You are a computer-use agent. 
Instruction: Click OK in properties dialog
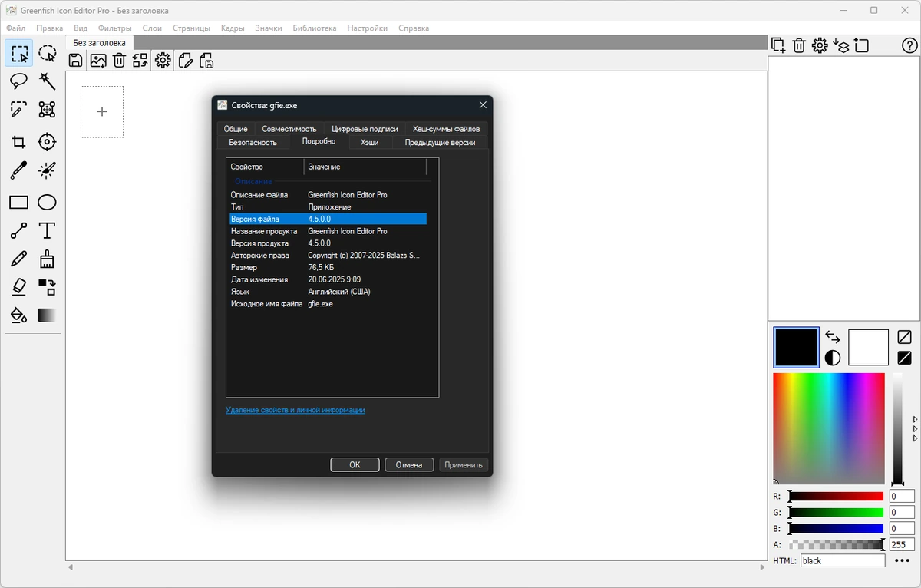[355, 464]
